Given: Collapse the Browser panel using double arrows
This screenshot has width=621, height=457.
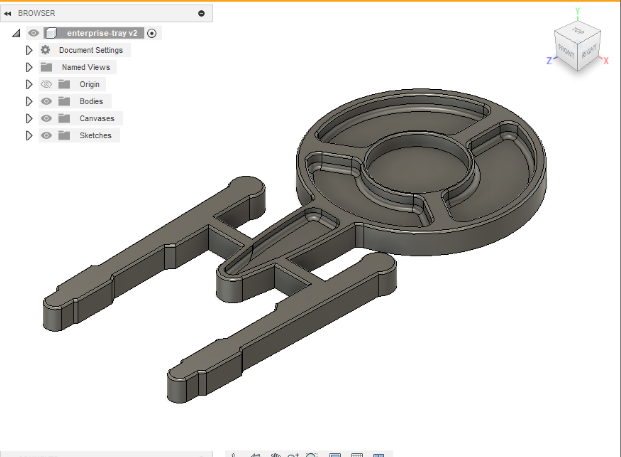Looking at the screenshot, I should coord(8,13).
